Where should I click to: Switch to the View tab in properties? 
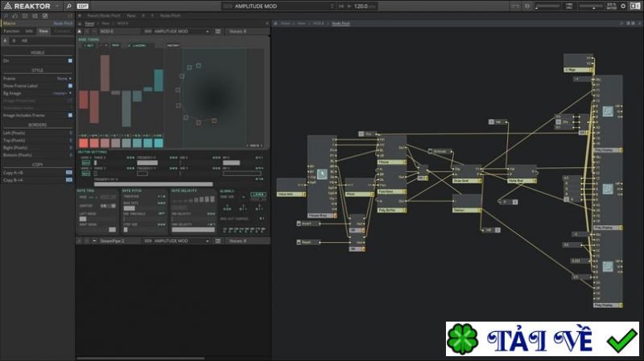click(43, 31)
